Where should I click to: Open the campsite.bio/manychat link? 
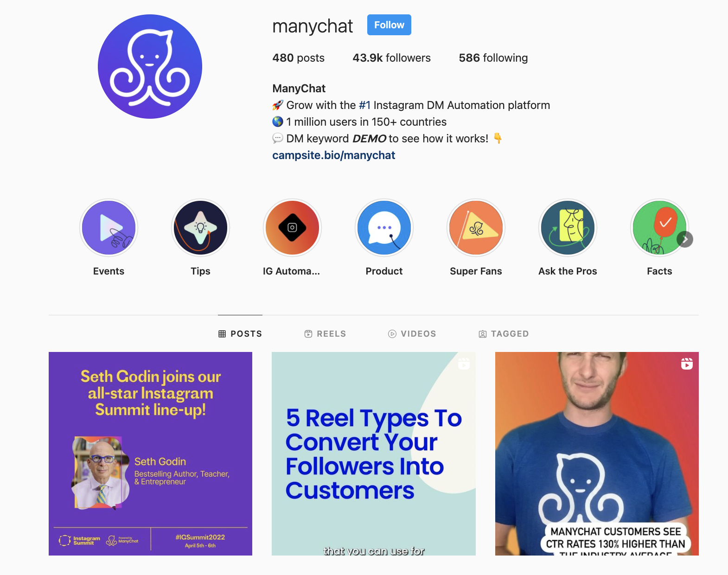[333, 155]
